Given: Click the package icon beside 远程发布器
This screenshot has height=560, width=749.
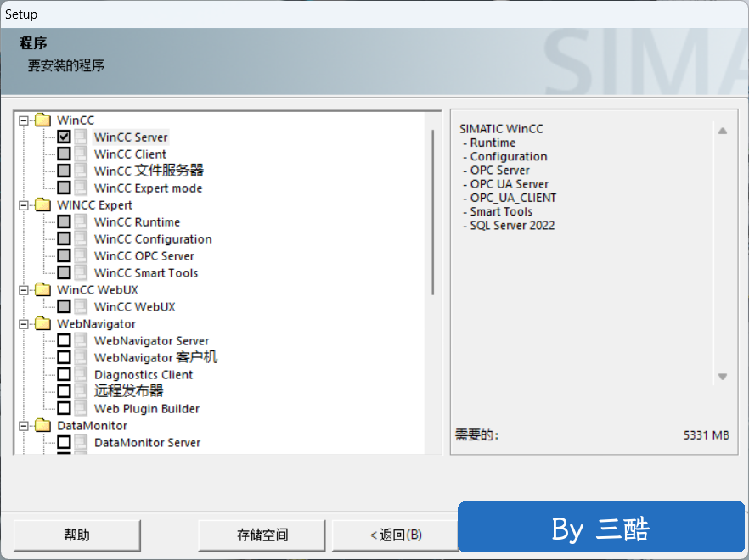Looking at the screenshot, I should click(81, 391).
